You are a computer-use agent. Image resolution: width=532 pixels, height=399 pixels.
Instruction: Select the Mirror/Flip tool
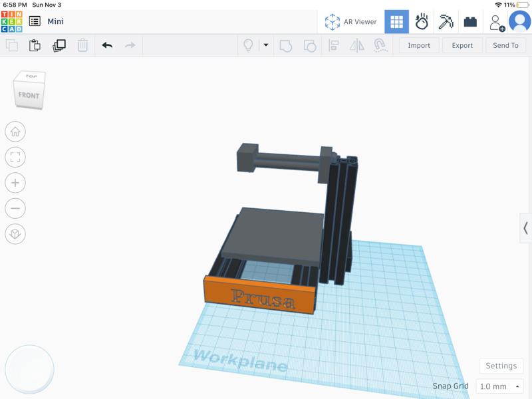[x=356, y=45]
